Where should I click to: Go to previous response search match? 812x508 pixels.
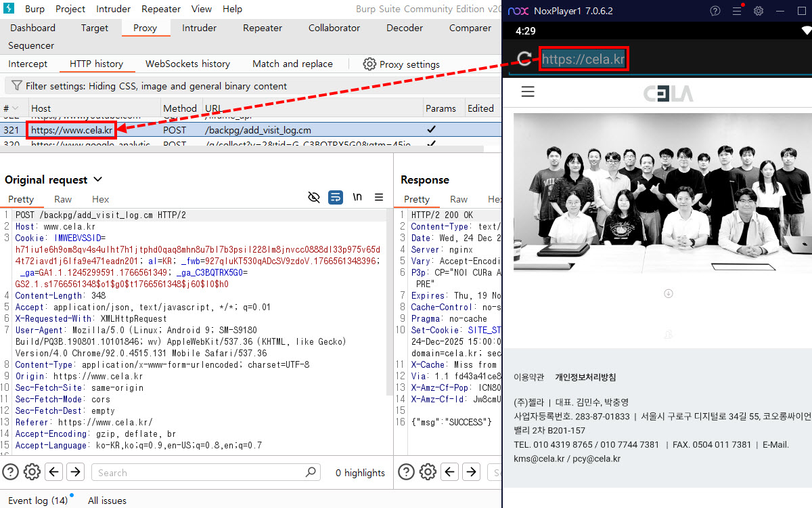(x=450, y=472)
